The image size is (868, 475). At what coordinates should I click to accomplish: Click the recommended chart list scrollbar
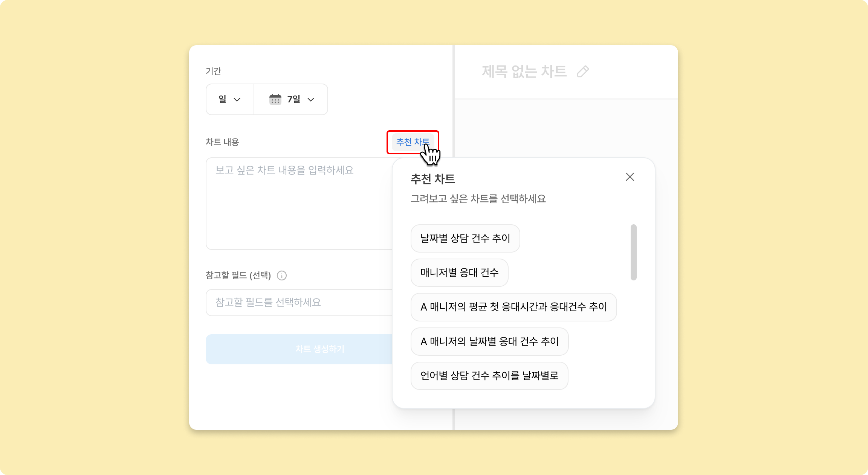point(633,252)
